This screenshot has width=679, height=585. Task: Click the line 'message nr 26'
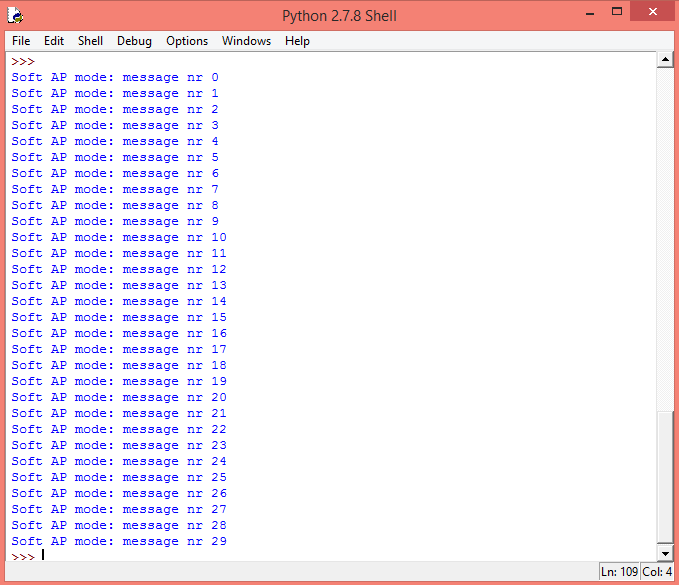point(119,494)
